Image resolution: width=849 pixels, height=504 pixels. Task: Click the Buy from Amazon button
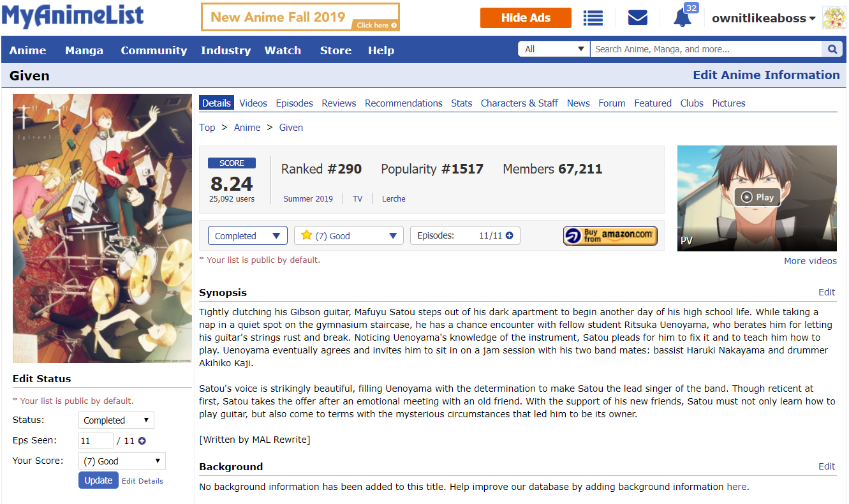(x=610, y=235)
